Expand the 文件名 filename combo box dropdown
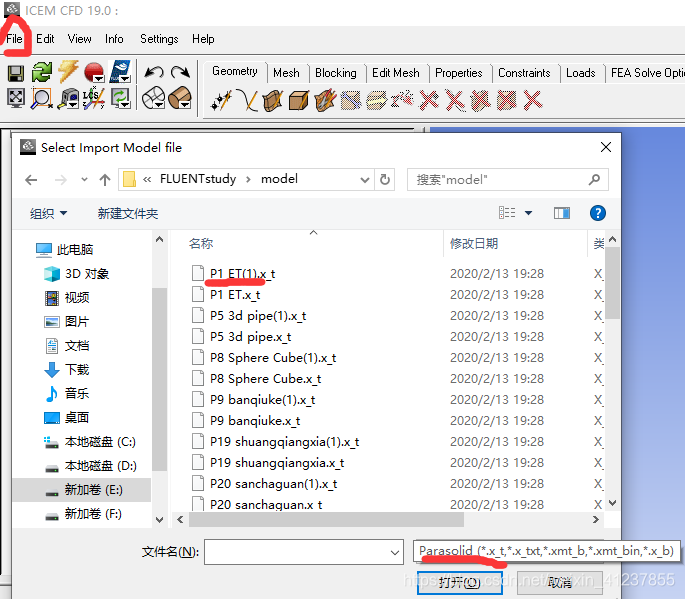Screen dimensions: 685x599 pyautogui.click(x=395, y=552)
